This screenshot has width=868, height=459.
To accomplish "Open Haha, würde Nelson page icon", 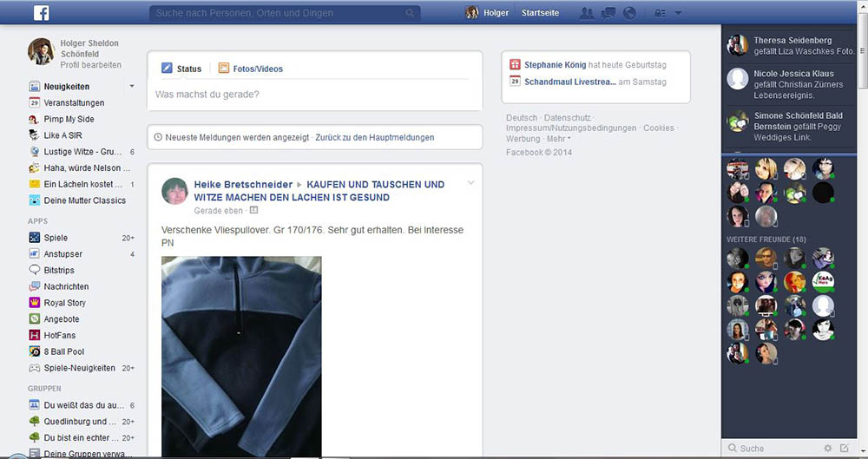I will point(35,167).
